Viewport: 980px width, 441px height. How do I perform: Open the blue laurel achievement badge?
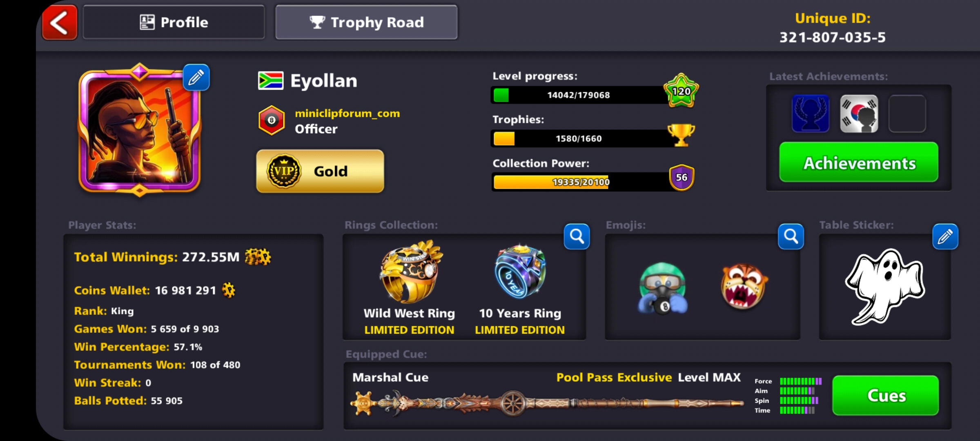pos(811,114)
